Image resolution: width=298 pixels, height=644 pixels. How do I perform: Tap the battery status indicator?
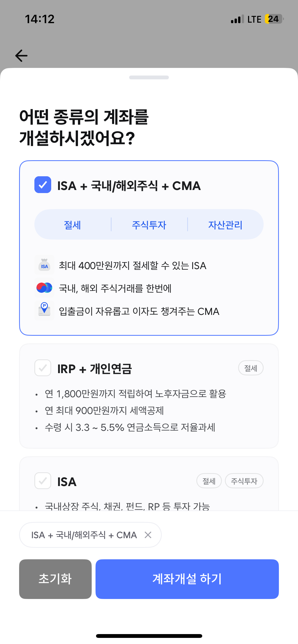[274, 19]
